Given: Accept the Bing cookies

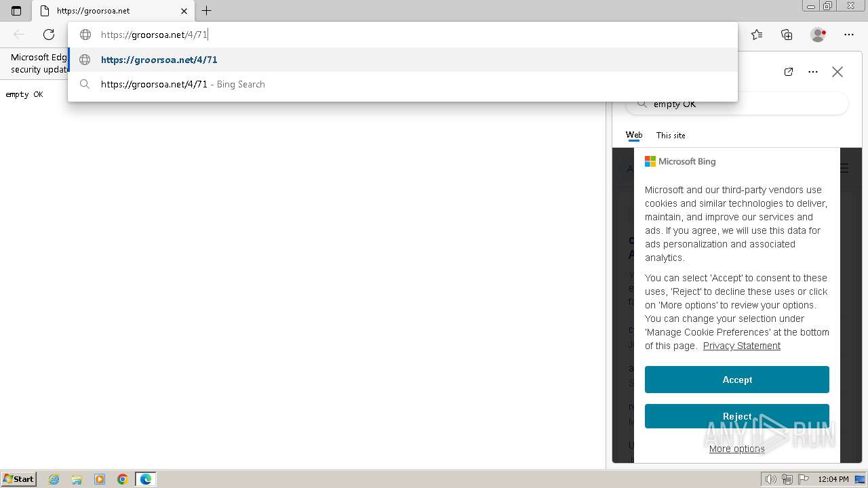Looking at the screenshot, I should coord(737,380).
